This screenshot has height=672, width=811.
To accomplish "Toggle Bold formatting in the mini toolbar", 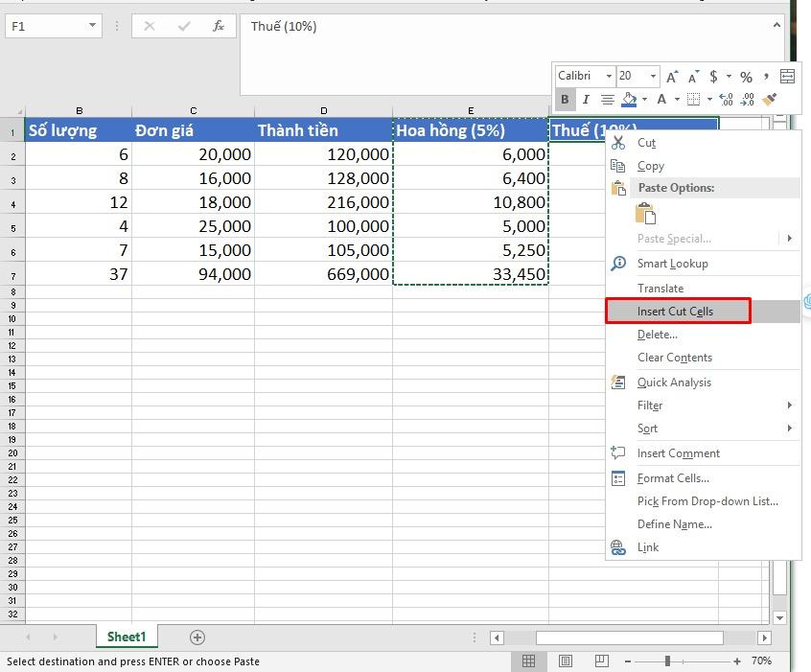I will click(566, 98).
